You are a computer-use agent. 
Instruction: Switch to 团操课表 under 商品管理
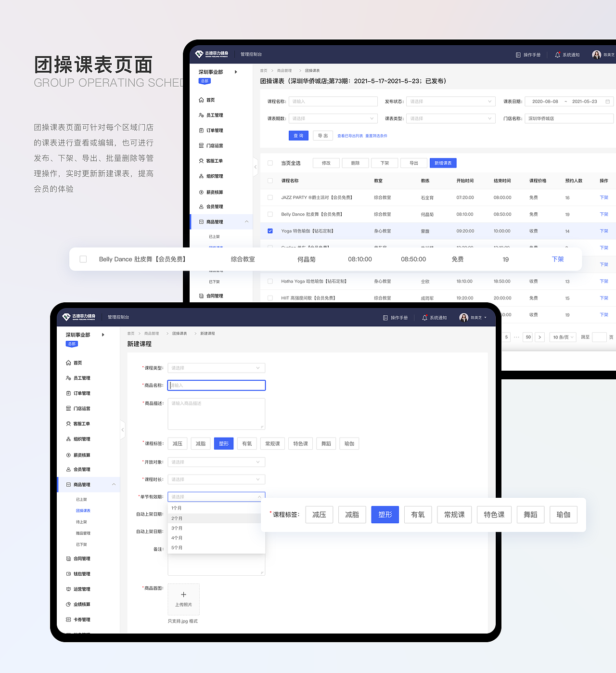coord(83,510)
